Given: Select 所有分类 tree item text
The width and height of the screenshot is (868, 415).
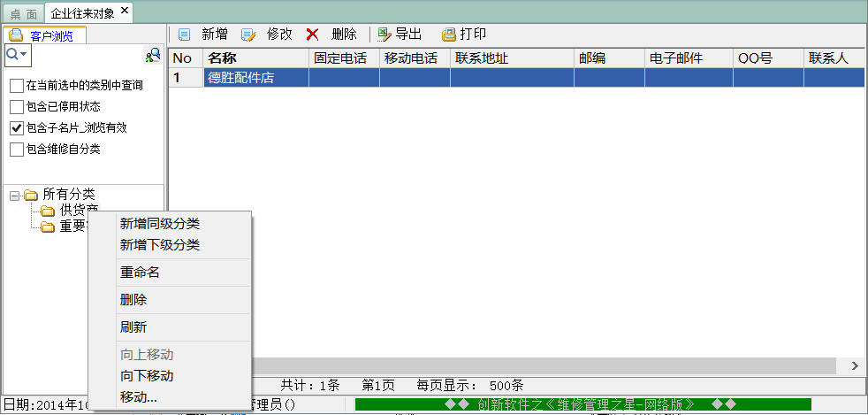Looking at the screenshot, I should point(69,195).
